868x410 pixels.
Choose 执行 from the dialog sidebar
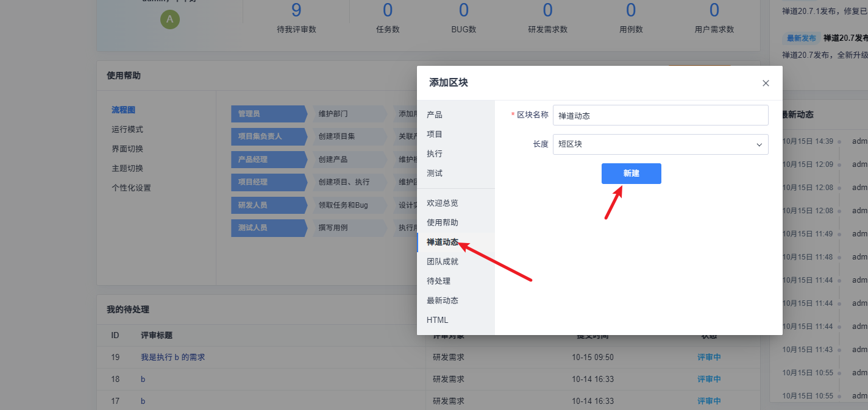point(435,154)
